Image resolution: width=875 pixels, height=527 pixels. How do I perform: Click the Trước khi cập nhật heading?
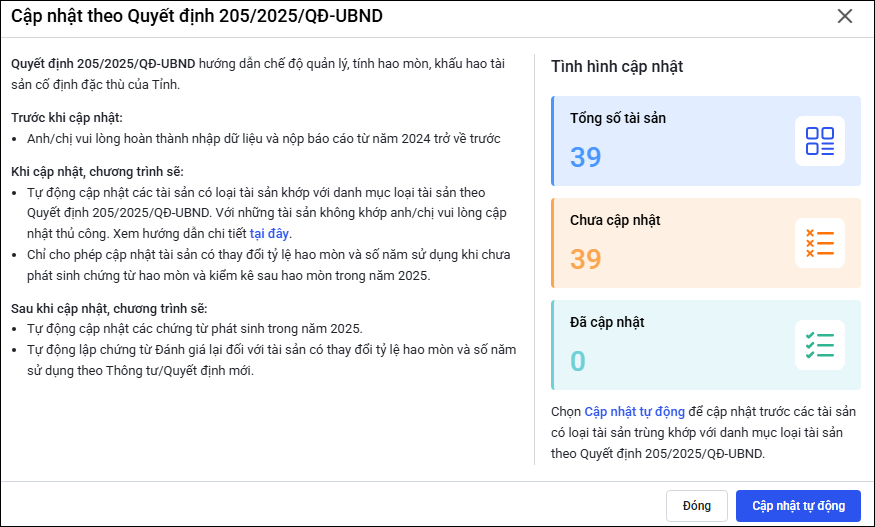(67, 118)
